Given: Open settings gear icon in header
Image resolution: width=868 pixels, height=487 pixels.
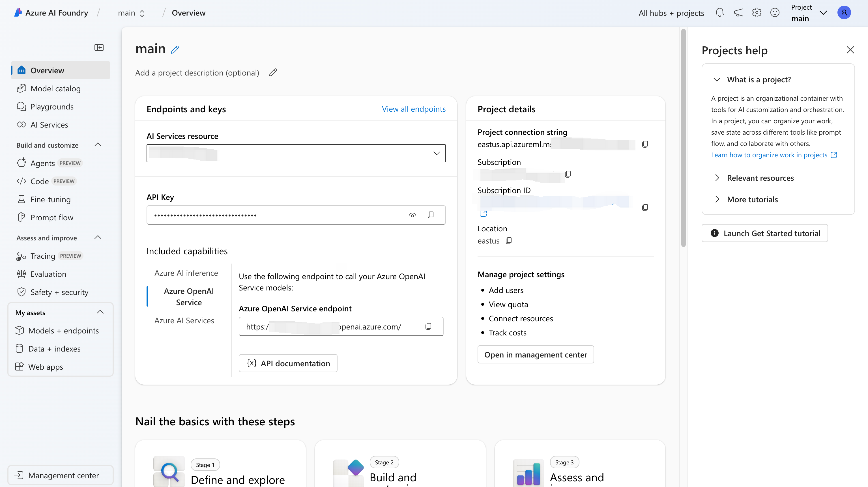Looking at the screenshot, I should pyautogui.click(x=757, y=13).
